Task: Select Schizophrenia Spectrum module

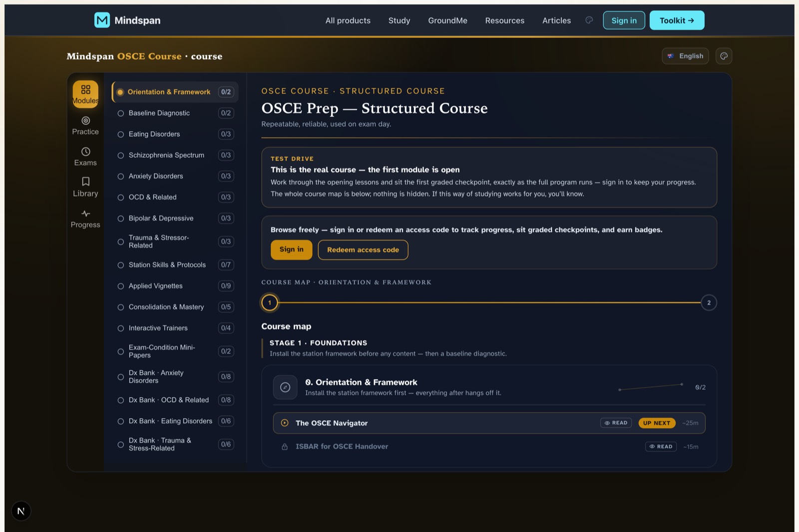Action: pos(175,155)
